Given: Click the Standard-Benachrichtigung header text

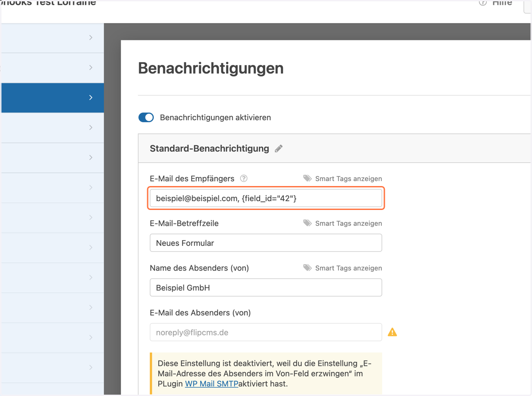Looking at the screenshot, I should point(209,149).
